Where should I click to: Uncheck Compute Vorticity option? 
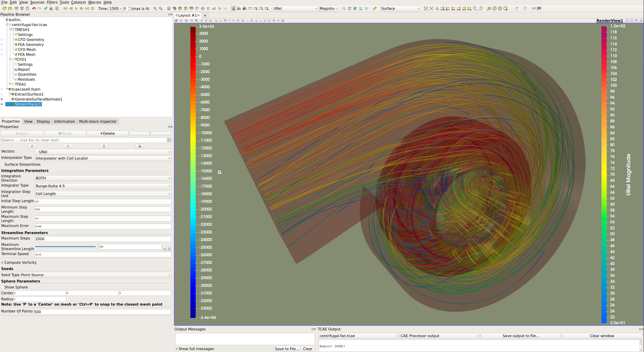(3, 263)
